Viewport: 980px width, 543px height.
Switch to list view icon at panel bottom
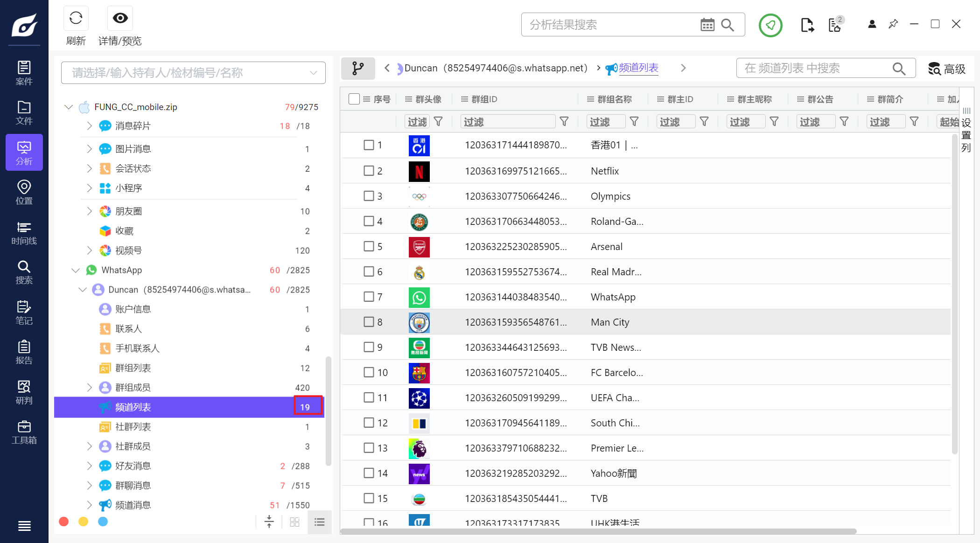[x=320, y=522]
